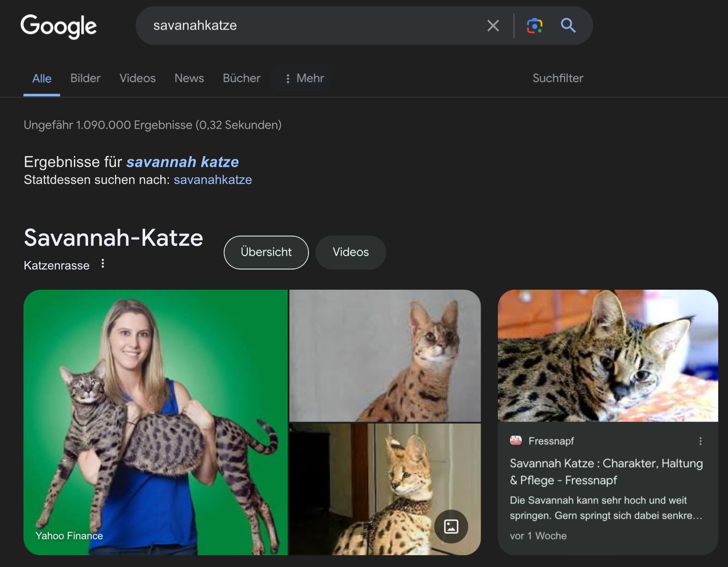Viewport: 728px width, 567px height.
Task: Click inside the search input field
Action: coord(310,26)
